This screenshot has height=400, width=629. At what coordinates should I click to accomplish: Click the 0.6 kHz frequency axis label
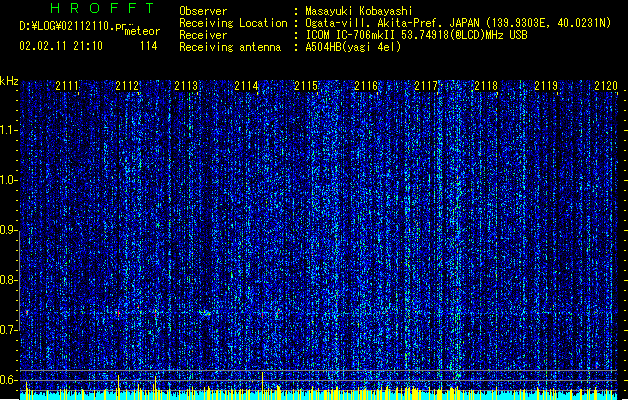8,380
